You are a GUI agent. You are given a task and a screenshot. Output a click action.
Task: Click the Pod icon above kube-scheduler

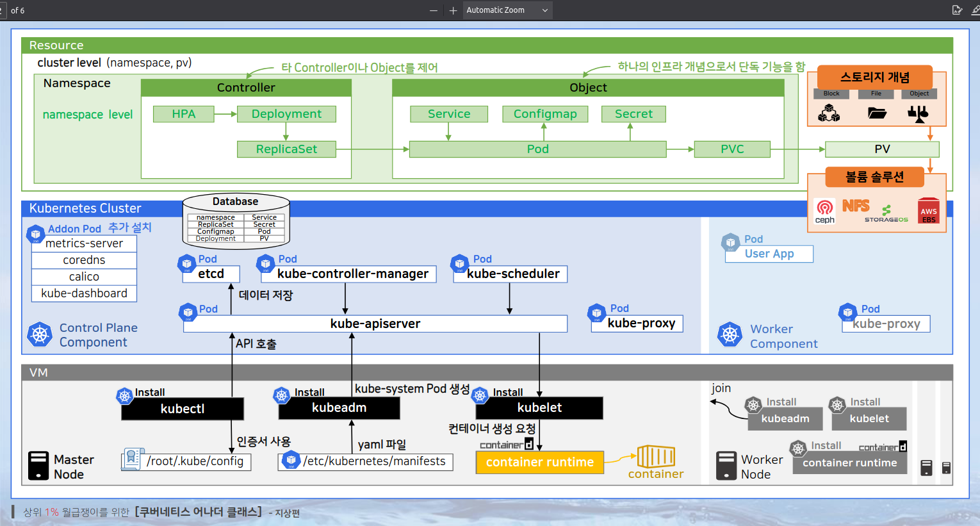coord(460,263)
